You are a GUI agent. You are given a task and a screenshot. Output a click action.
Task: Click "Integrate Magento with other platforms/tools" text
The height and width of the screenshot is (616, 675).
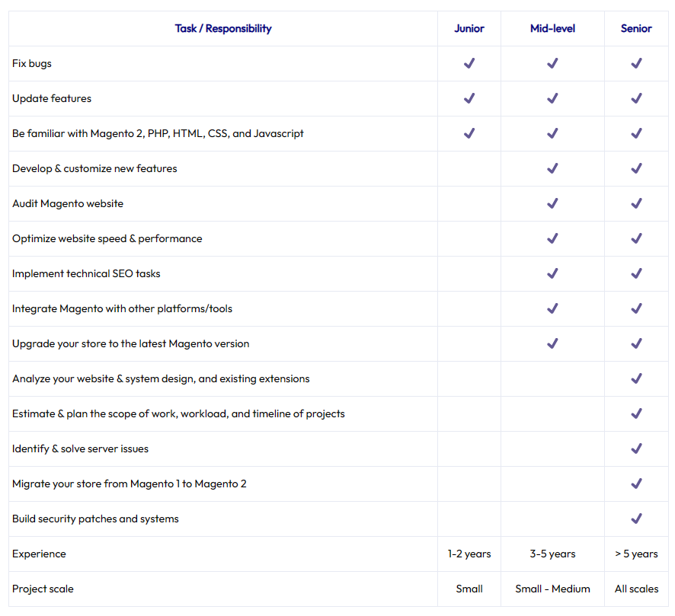tap(122, 309)
